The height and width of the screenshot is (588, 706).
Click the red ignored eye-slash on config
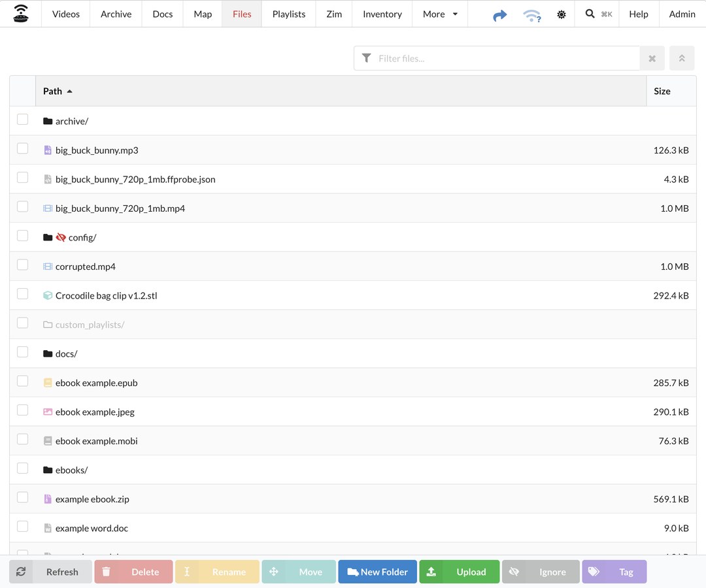coord(61,237)
